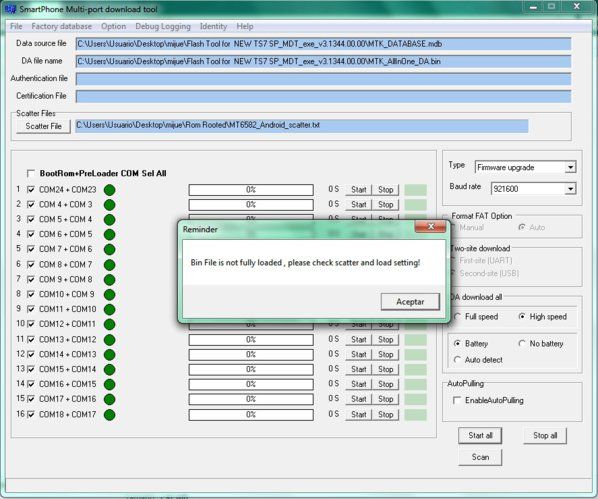598x499 pixels.
Task: Open the Debug Logging menu
Action: pyautogui.click(x=163, y=26)
